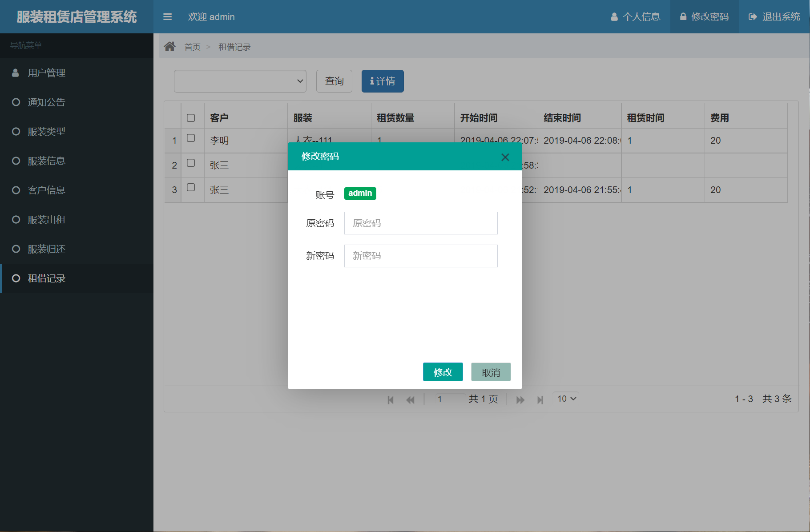Open the query filter dropdown
The image size is (810, 532).
240,81
